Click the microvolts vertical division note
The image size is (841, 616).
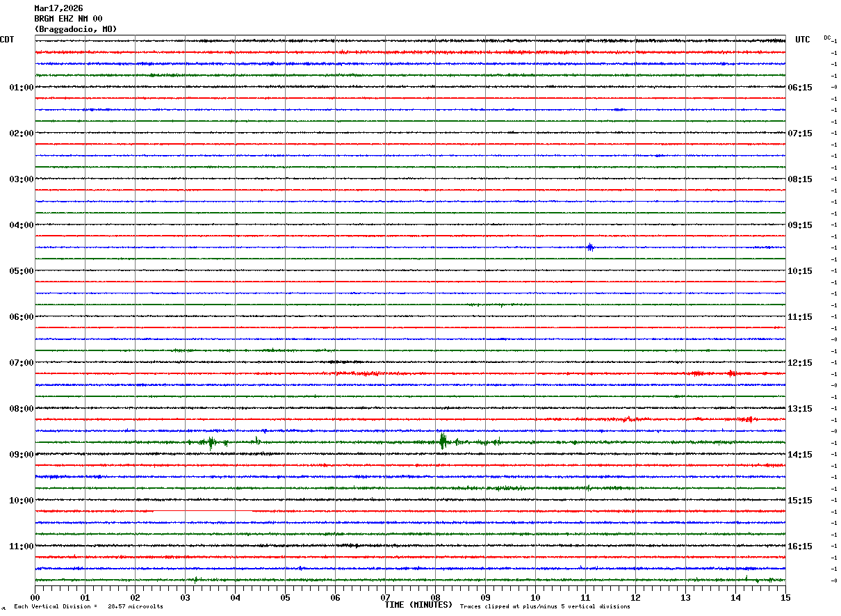88,606
